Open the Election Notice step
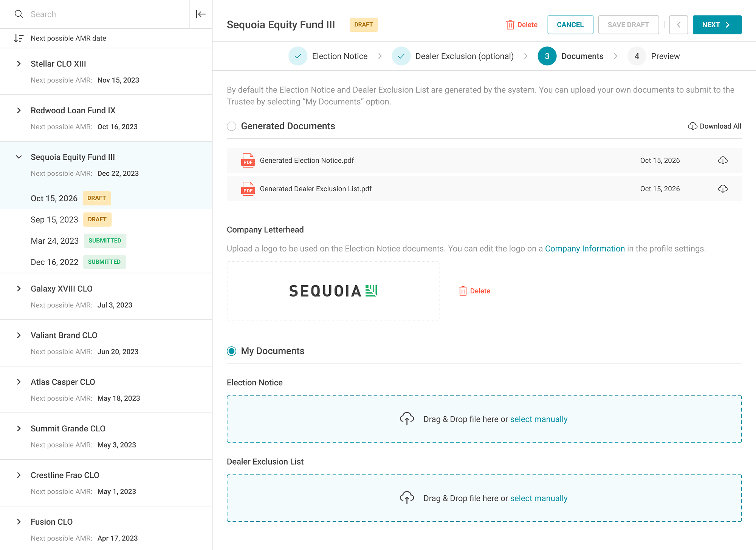The height and width of the screenshot is (550, 756). click(x=340, y=56)
